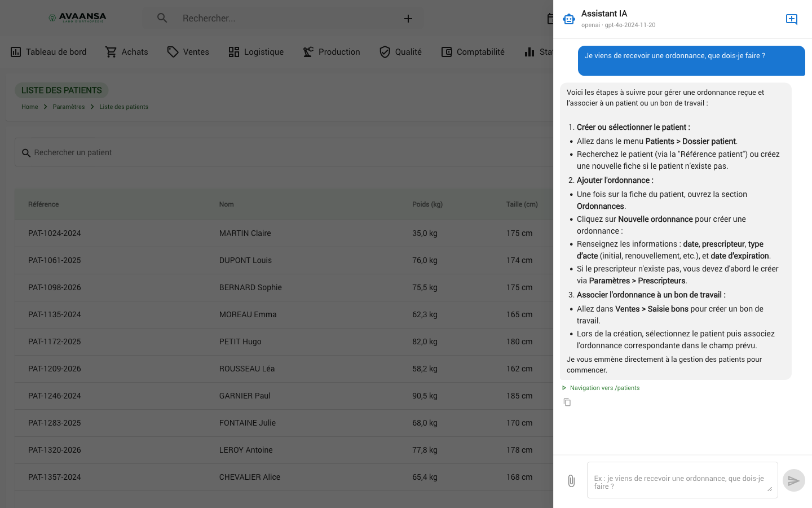Click the openai gpt-4o model label
Screen dimensions: 812x508
[x=619, y=25]
